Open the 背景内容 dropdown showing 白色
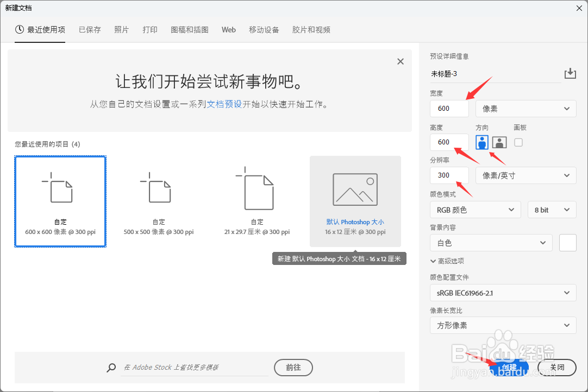The height and width of the screenshot is (392, 588). pos(491,243)
